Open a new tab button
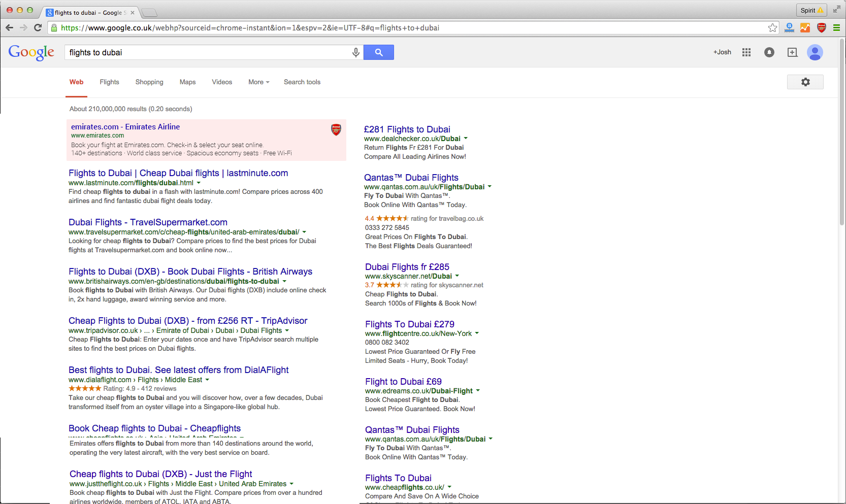 [149, 13]
